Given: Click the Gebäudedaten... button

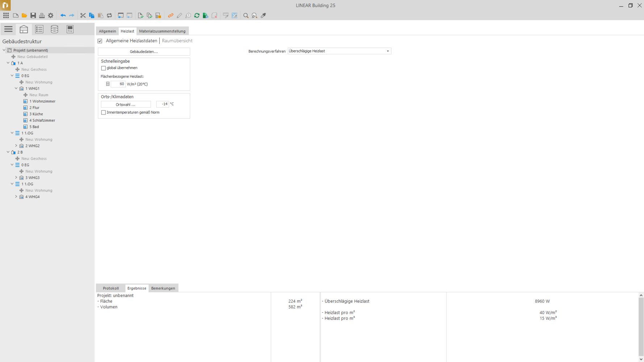Looking at the screenshot, I should [144, 52].
